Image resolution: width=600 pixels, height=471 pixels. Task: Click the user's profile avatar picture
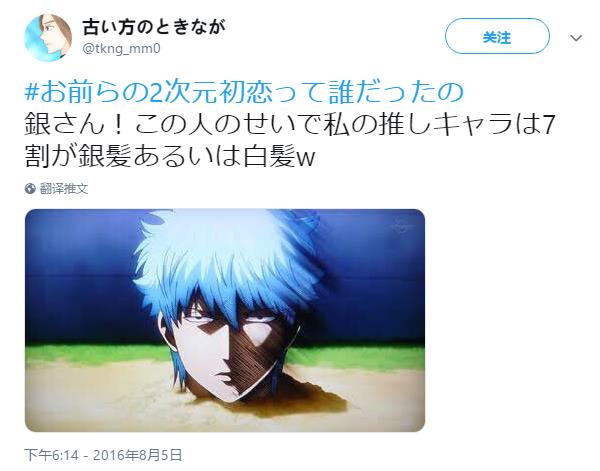tap(48, 37)
